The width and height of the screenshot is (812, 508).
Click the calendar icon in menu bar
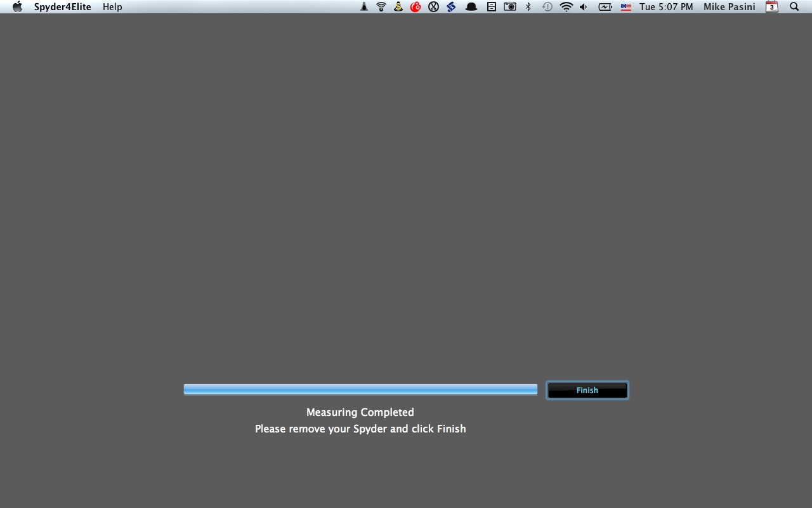coord(772,7)
